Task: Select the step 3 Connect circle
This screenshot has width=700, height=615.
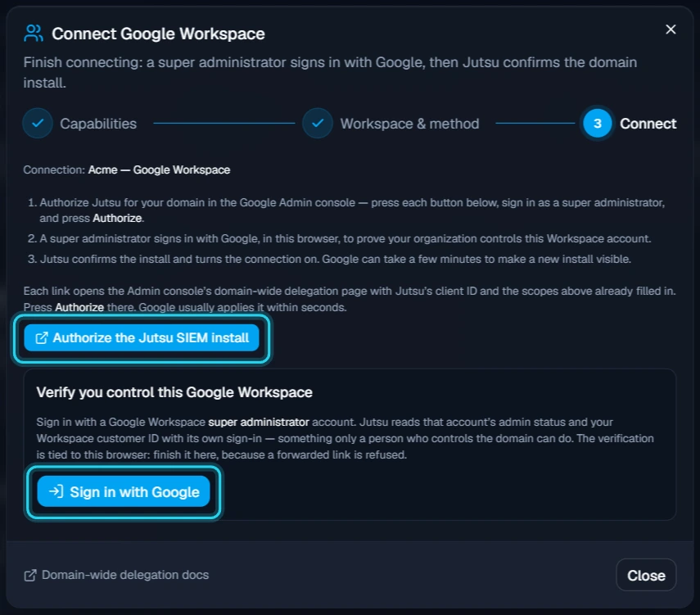Action: [x=598, y=124]
